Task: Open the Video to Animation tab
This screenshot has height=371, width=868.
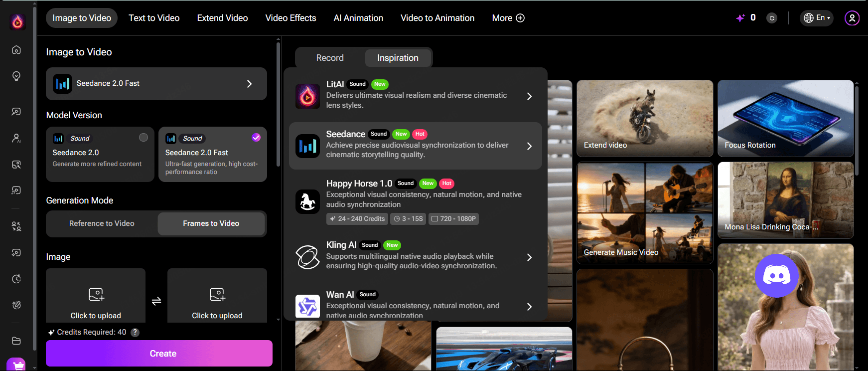Action: [x=437, y=18]
